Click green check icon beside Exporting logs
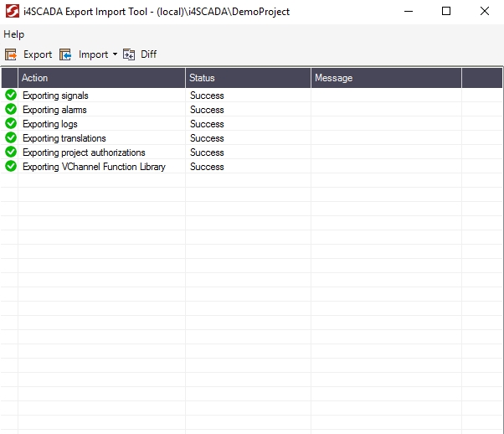The width and height of the screenshot is (504, 434). (11, 124)
